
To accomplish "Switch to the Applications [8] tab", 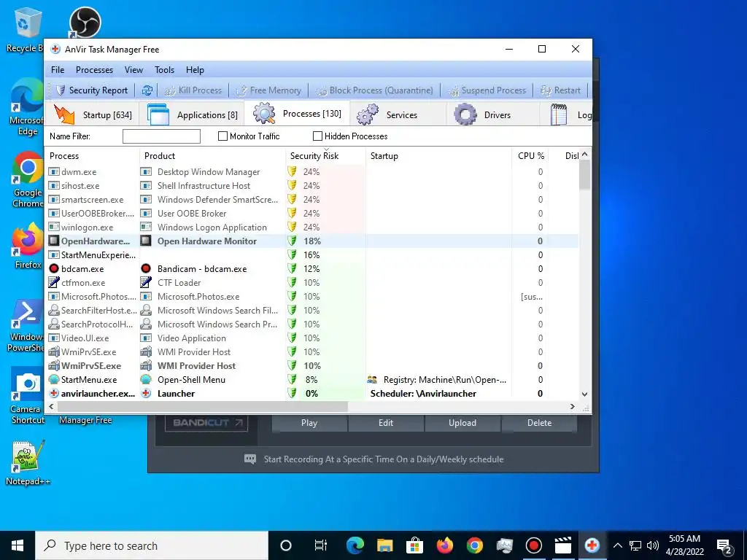I will point(192,114).
